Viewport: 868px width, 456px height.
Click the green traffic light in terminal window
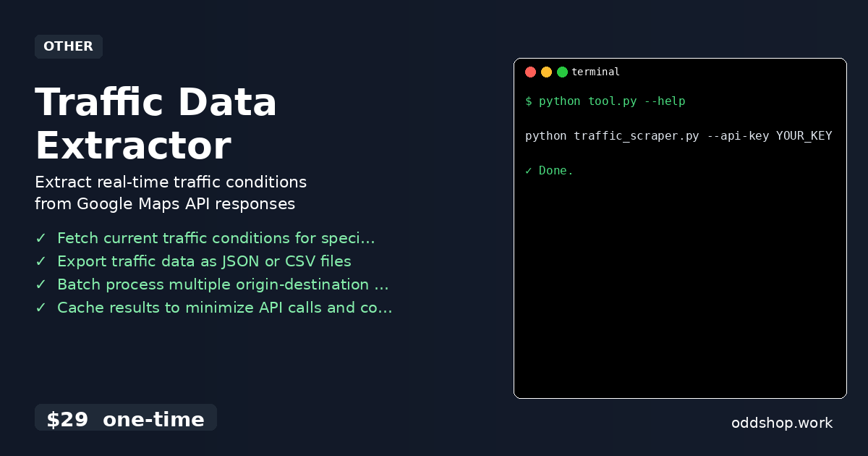(563, 72)
